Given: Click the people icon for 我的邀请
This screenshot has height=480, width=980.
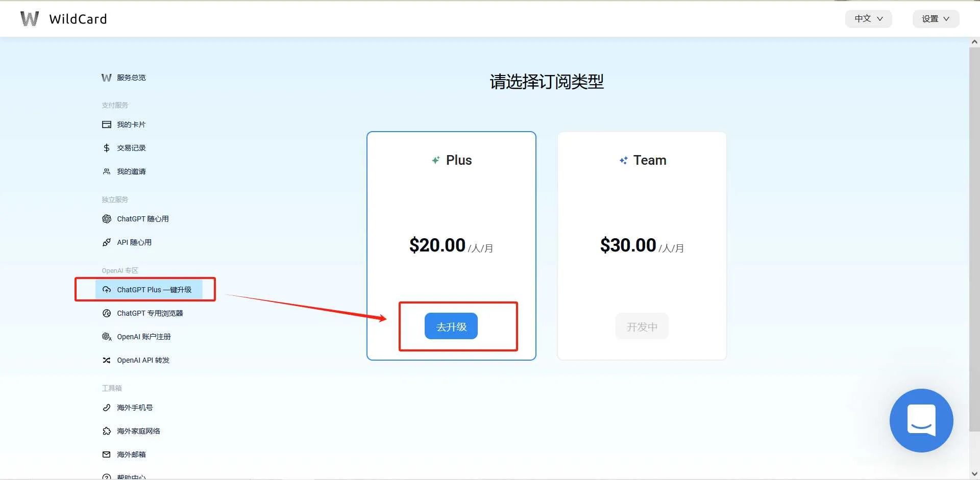Looking at the screenshot, I should pos(107,171).
